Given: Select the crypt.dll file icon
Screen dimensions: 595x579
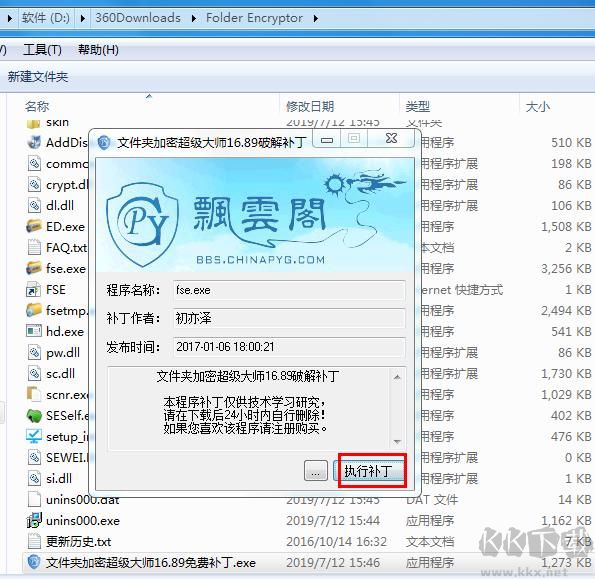Looking at the screenshot, I should [34, 185].
